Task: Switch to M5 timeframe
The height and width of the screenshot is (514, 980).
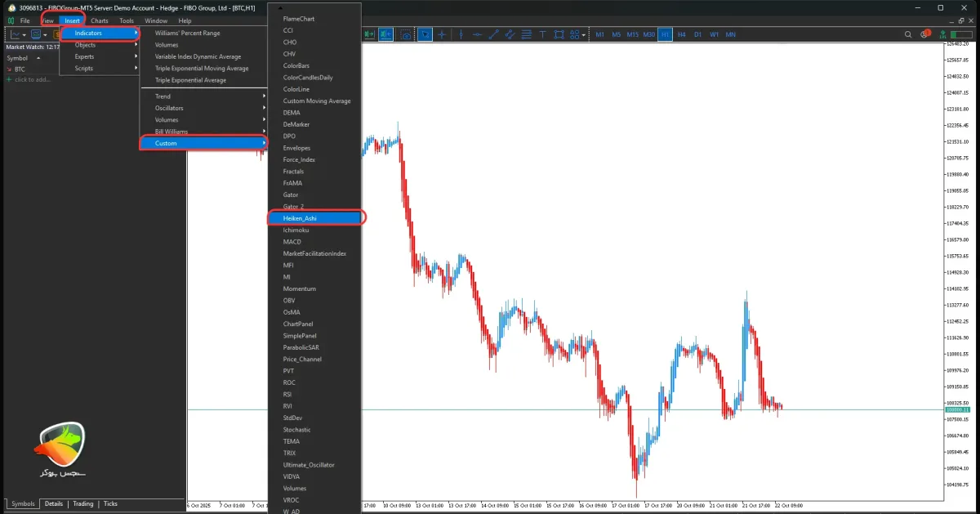Action: [x=617, y=34]
